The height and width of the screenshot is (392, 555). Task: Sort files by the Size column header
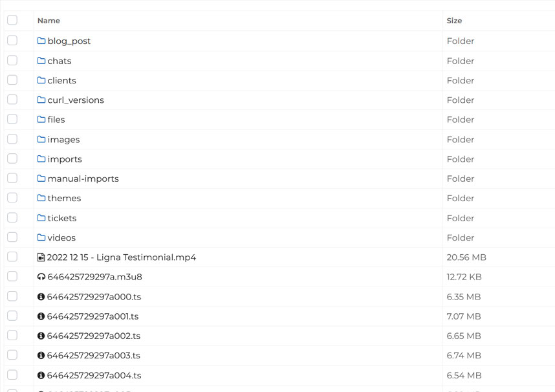454,21
